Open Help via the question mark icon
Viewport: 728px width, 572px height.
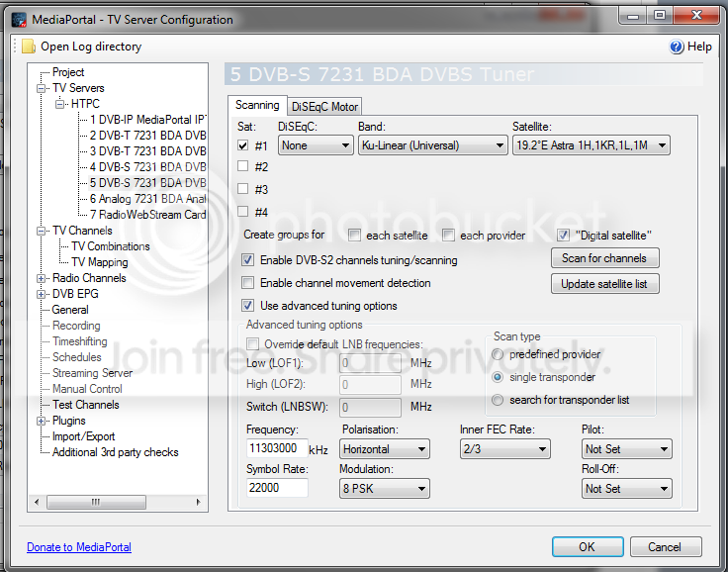pos(676,47)
